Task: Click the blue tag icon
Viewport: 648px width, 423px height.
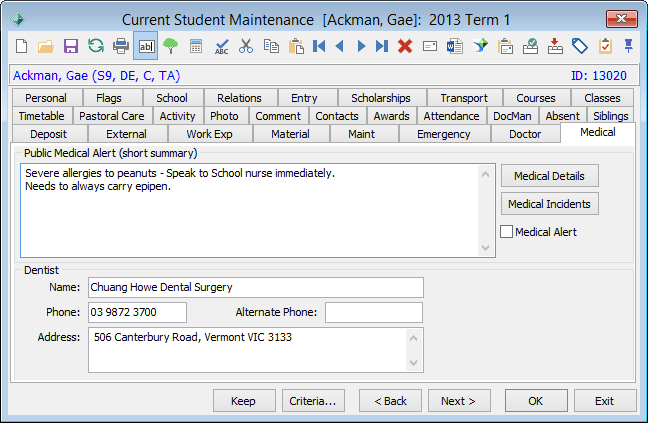Action: point(580,46)
